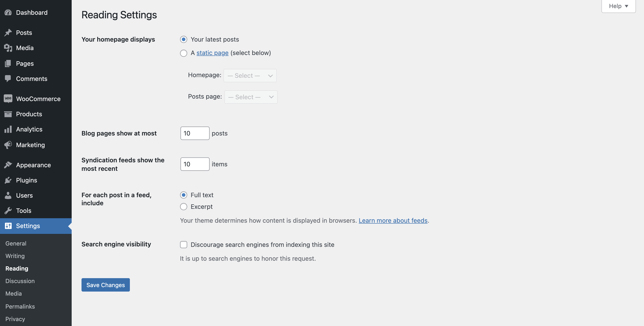This screenshot has height=326, width=644.
Task: Navigate to Discussion settings submenu
Action: click(x=20, y=281)
